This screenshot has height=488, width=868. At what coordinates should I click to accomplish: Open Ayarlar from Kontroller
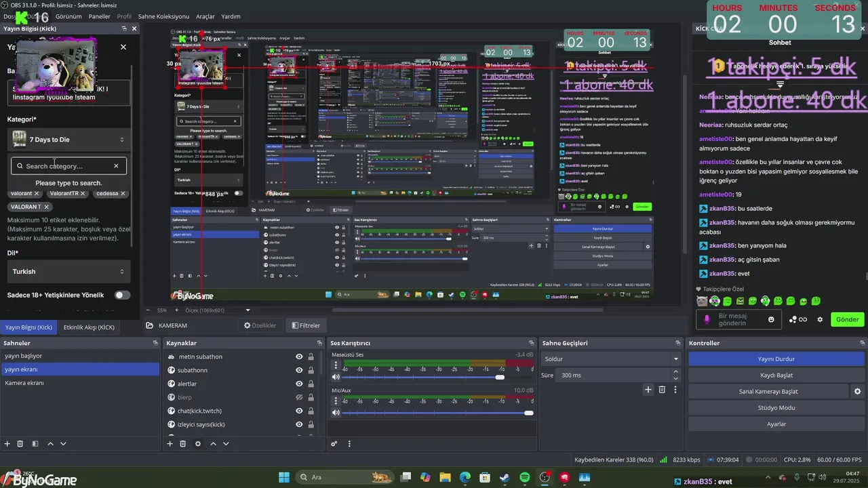[776, 424]
